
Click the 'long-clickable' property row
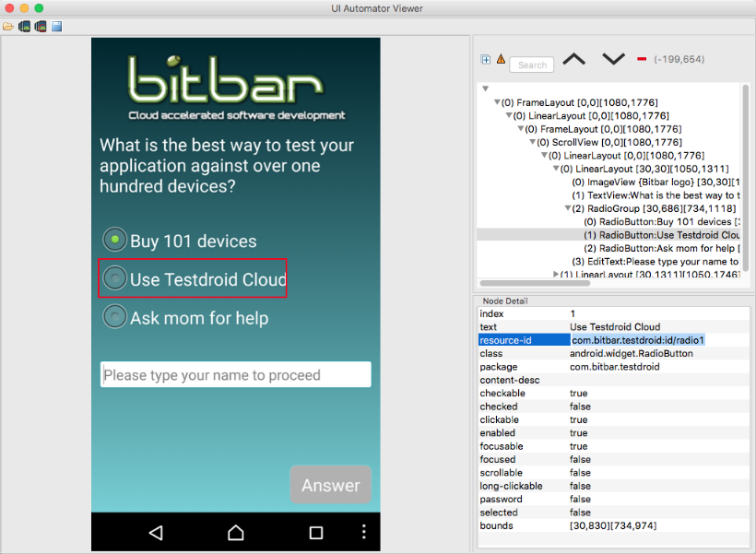[x=614, y=486]
